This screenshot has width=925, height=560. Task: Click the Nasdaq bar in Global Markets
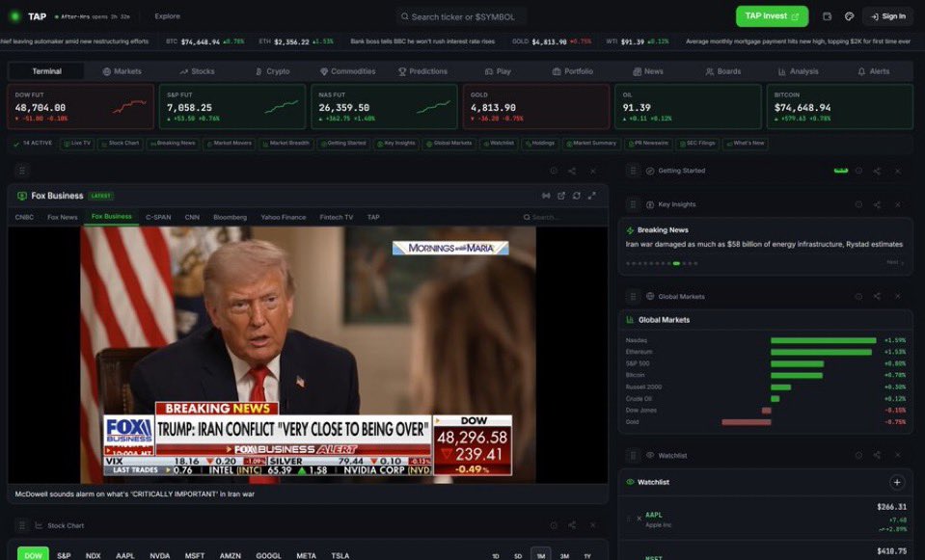tap(823, 340)
